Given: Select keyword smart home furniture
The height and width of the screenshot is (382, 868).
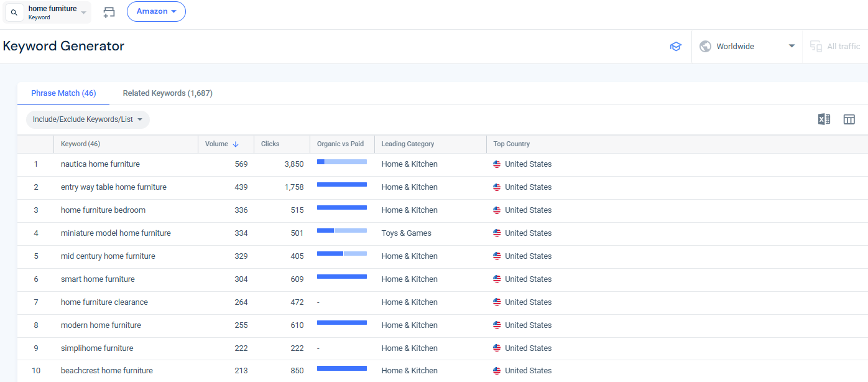Looking at the screenshot, I should tap(98, 279).
